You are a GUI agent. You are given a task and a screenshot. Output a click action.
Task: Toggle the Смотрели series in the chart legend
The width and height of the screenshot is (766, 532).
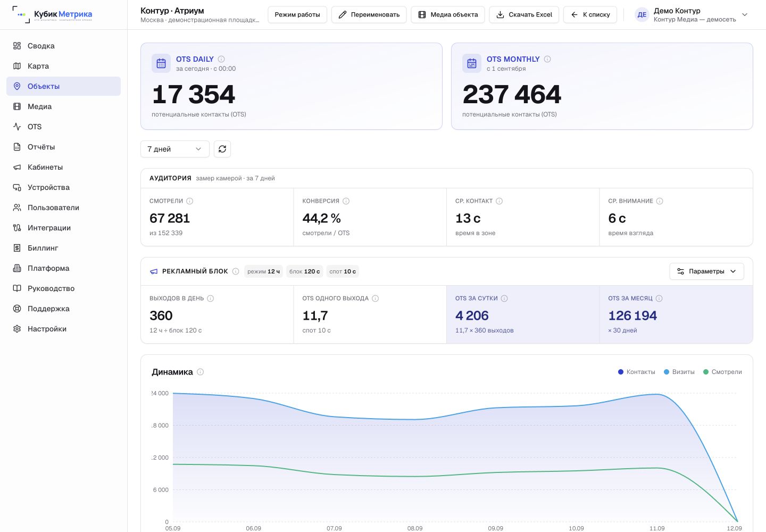[722, 372]
